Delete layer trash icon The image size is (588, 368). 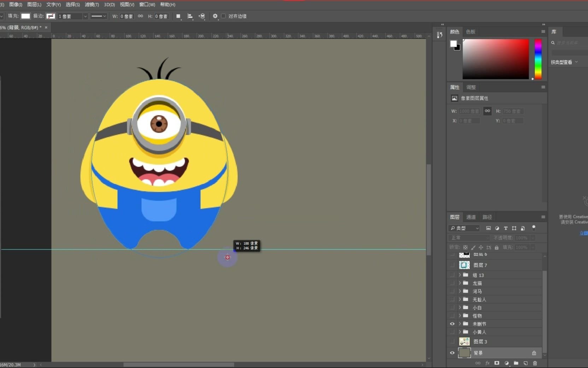[535, 363]
